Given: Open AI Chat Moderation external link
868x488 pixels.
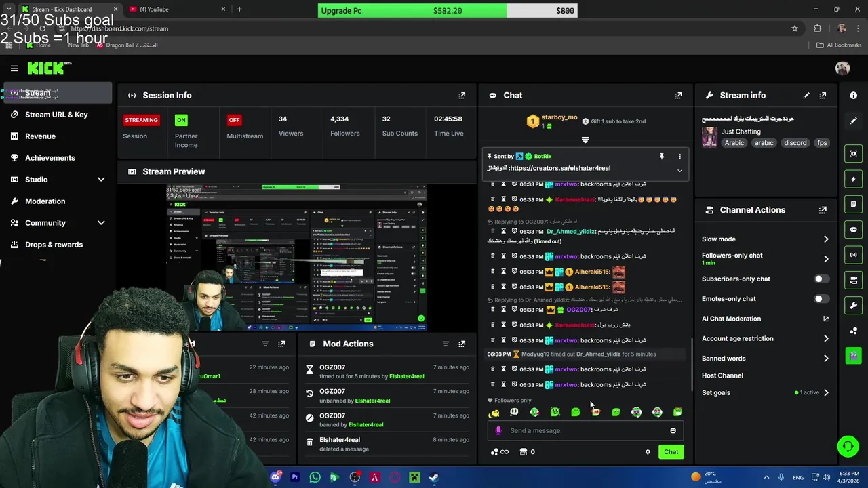Looking at the screenshot, I should 826,319.
